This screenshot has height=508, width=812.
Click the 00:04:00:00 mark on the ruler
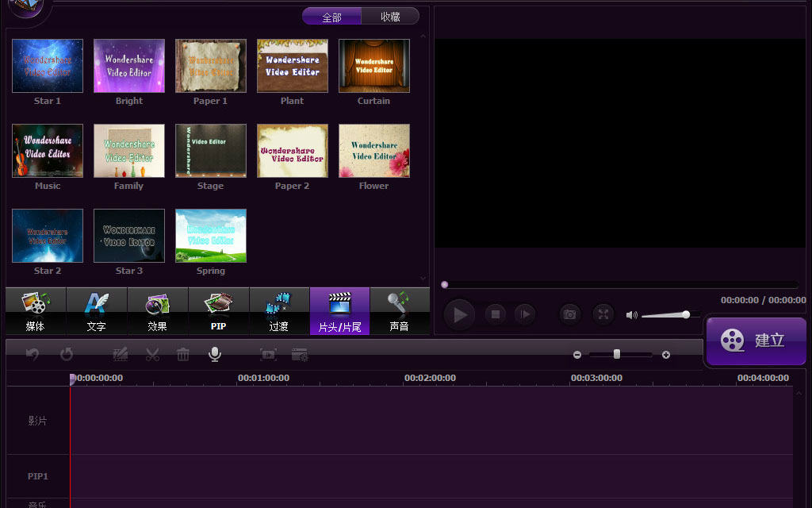(764, 378)
